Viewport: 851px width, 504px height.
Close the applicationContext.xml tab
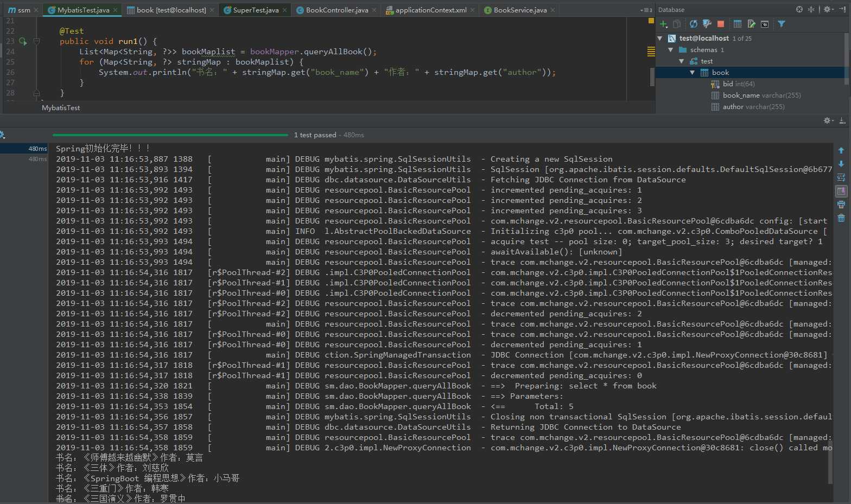click(472, 10)
